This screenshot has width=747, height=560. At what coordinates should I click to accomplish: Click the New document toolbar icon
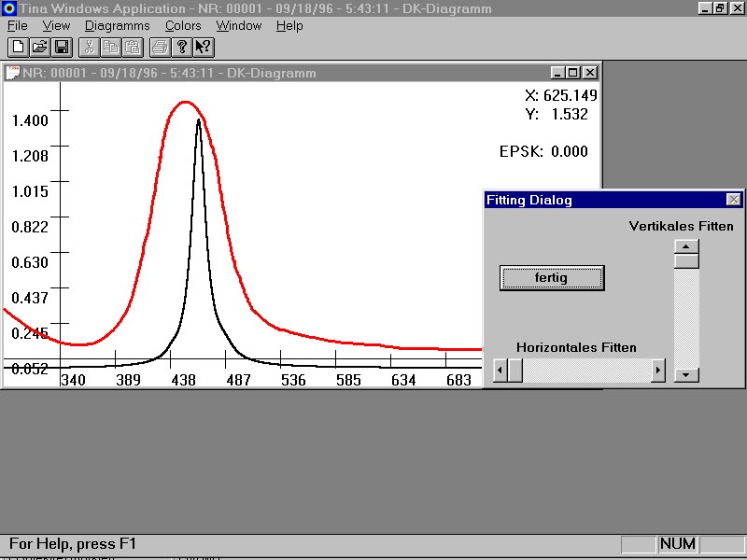(x=18, y=47)
